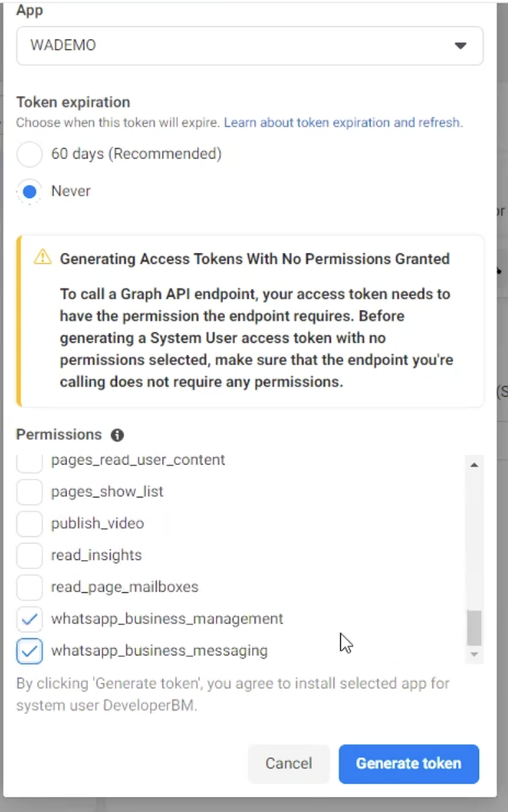The height and width of the screenshot is (812, 508).
Task: Click the checkmark icon beside whatsapp_business_messaging
Action: pos(29,651)
